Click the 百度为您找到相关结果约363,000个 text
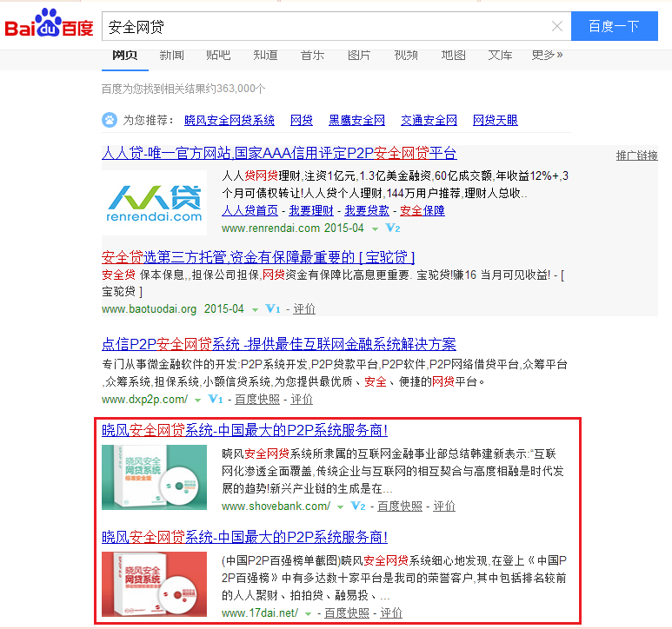The width and height of the screenshot is (672, 629). tap(183, 89)
